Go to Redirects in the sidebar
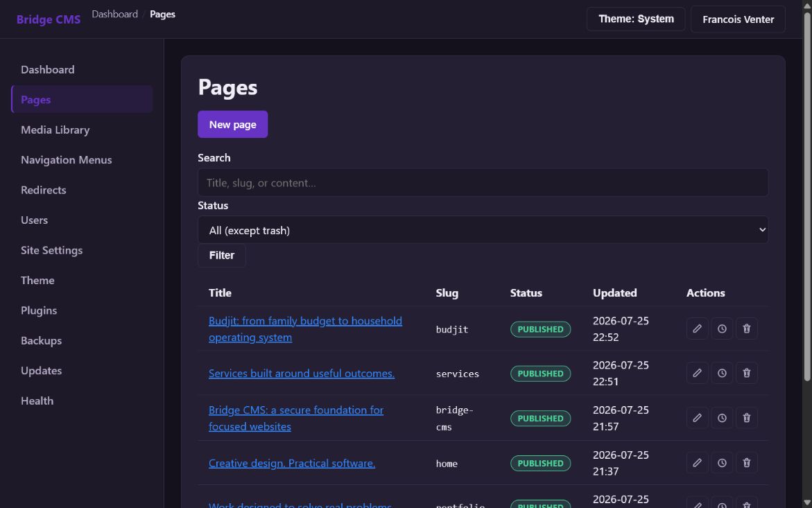Screen dimensions: 812x508 (x=81, y=189)
